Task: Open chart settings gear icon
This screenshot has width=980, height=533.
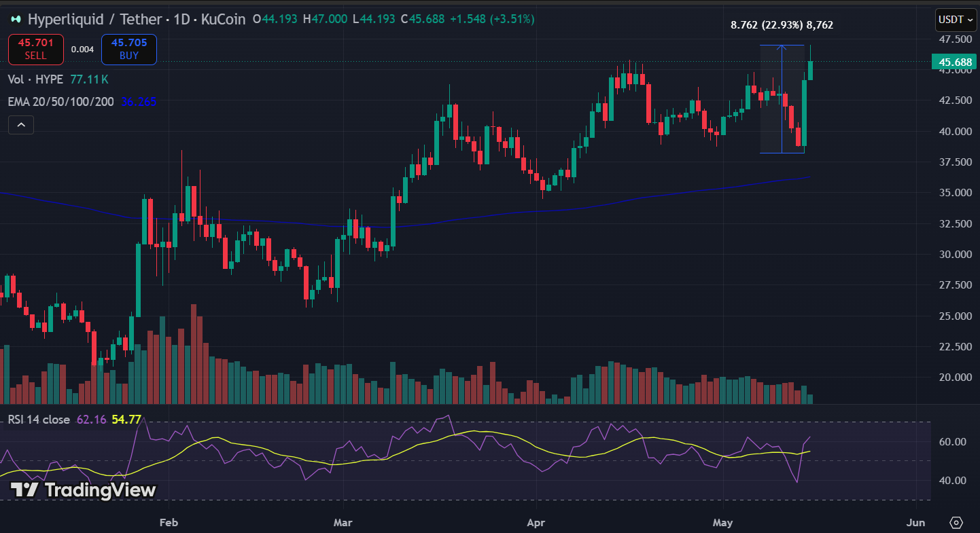Action: pos(956,523)
